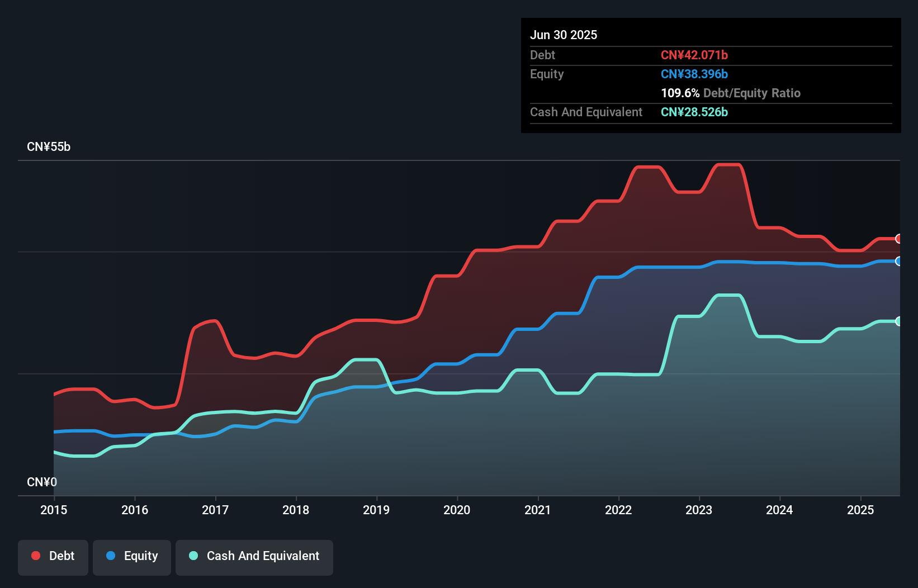
Task: Select the red endpoint marker on the Debt line
Action: click(898, 239)
